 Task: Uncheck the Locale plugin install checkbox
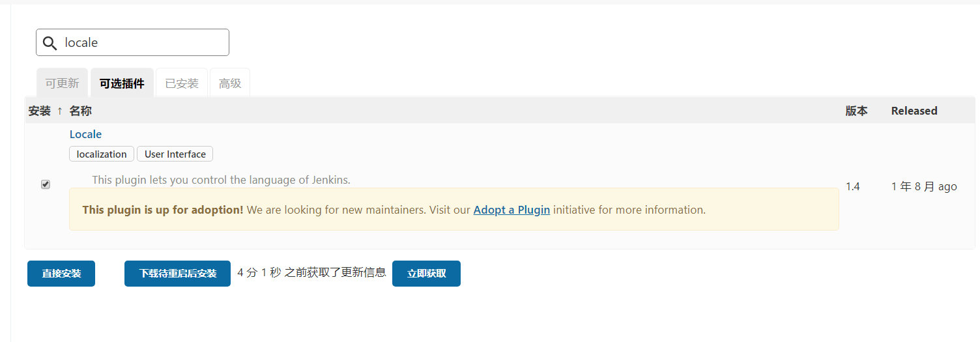(46, 184)
